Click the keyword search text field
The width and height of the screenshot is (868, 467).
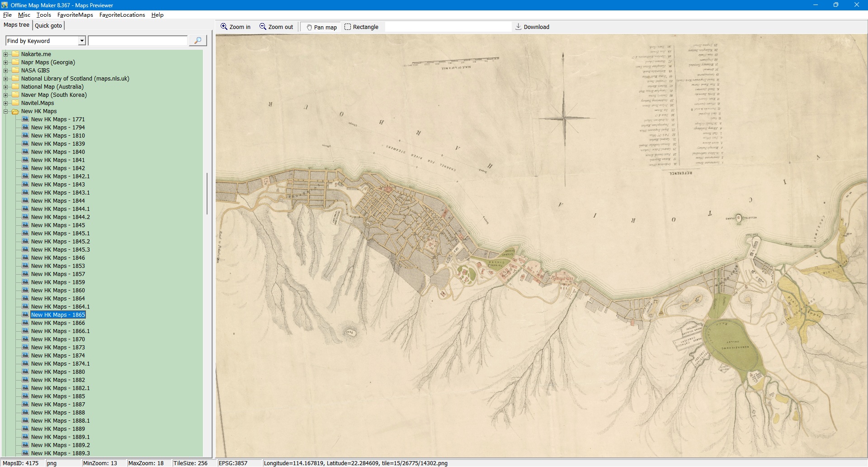click(137, 41)
